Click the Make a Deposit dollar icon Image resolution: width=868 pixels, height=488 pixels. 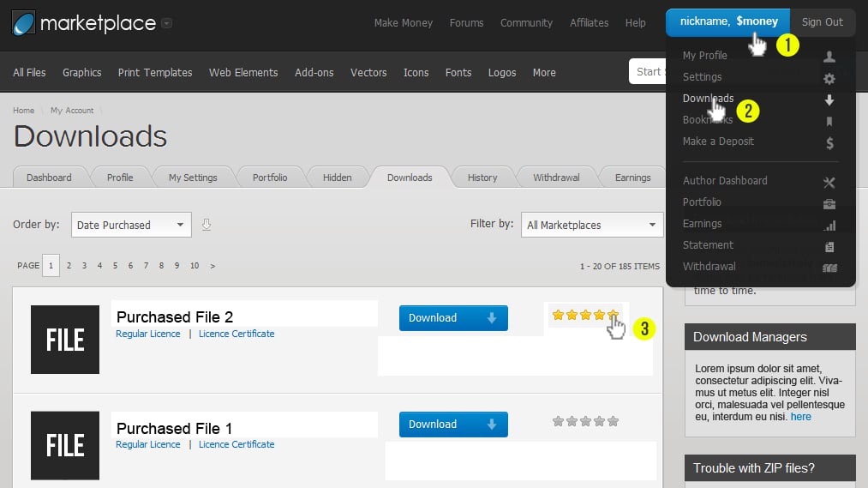coord(829,142)
